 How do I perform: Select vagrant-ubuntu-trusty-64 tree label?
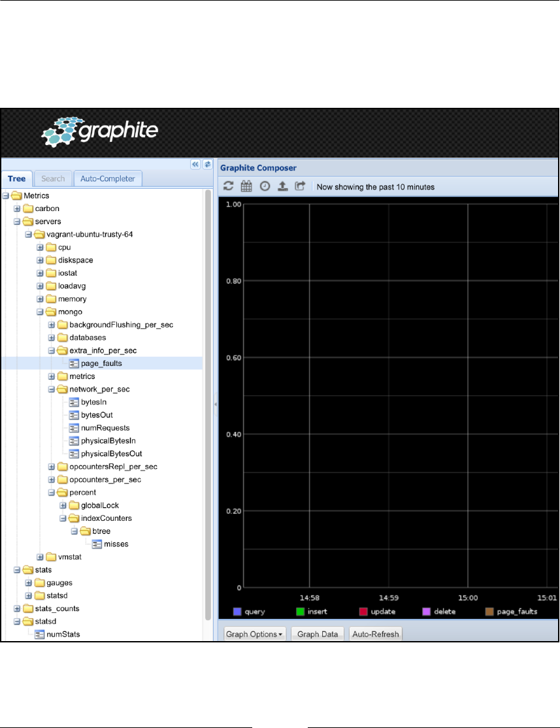click(90, 235)
